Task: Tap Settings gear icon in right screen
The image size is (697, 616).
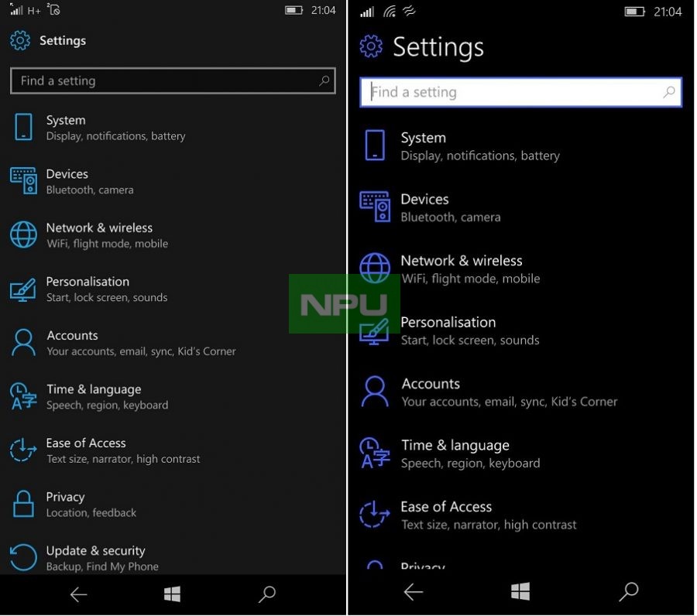Action: click(371, 46)
